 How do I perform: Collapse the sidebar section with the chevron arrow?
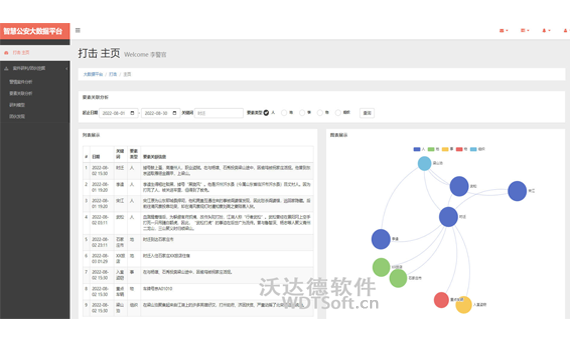[67, 68]
